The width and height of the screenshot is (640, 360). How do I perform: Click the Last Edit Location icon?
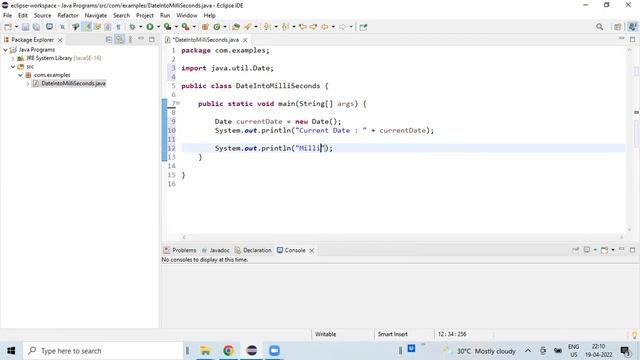pos(302,27)
